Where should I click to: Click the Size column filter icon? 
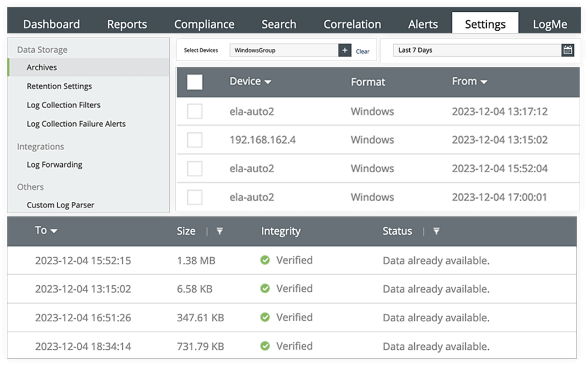point(220,231)
